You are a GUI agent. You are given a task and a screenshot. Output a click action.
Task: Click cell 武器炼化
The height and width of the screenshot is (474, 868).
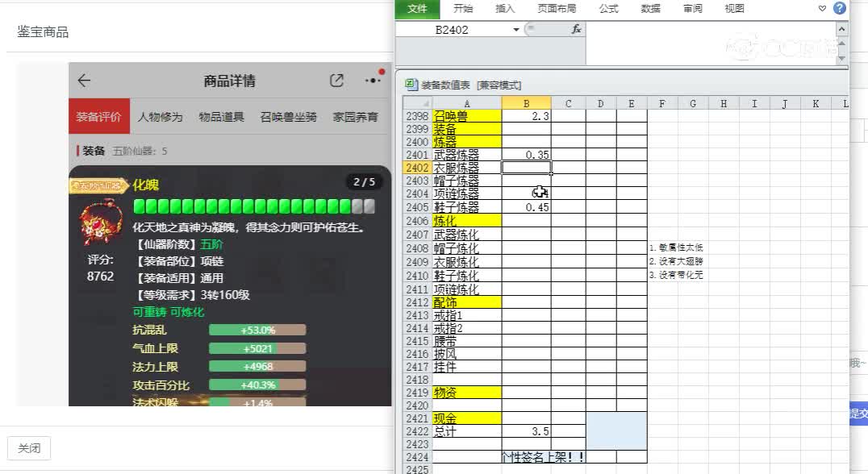click(466, 235)
